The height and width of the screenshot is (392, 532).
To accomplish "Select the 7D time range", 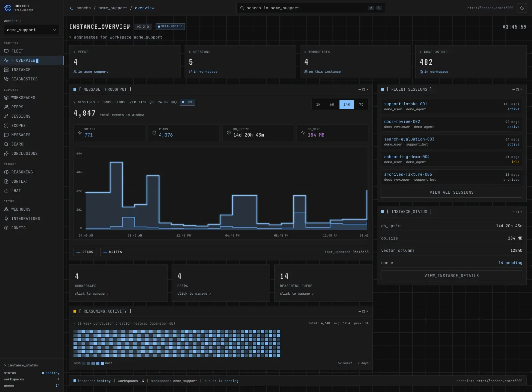I will [x=361, y=104].
